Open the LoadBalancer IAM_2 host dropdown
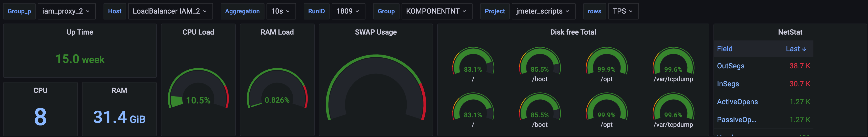868x137 pixels. click(170, 11)
